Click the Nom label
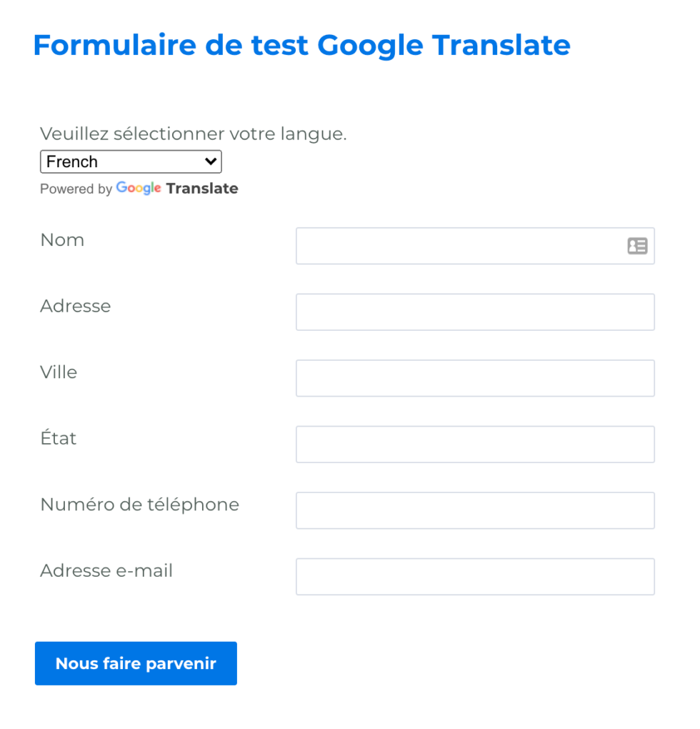 click(62, 240)
